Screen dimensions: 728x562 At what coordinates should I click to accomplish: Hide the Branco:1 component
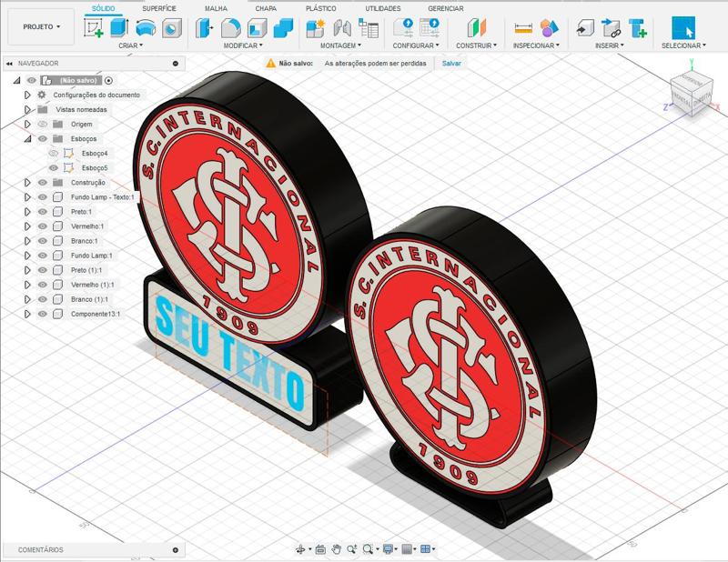pyautogui.click(x=43, y=241)
